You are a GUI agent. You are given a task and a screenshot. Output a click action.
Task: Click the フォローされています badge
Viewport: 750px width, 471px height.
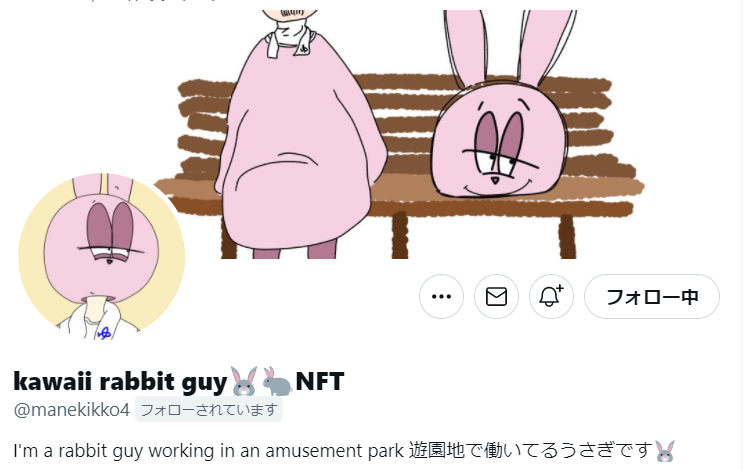pyautogui.click(x=209, y=410)
